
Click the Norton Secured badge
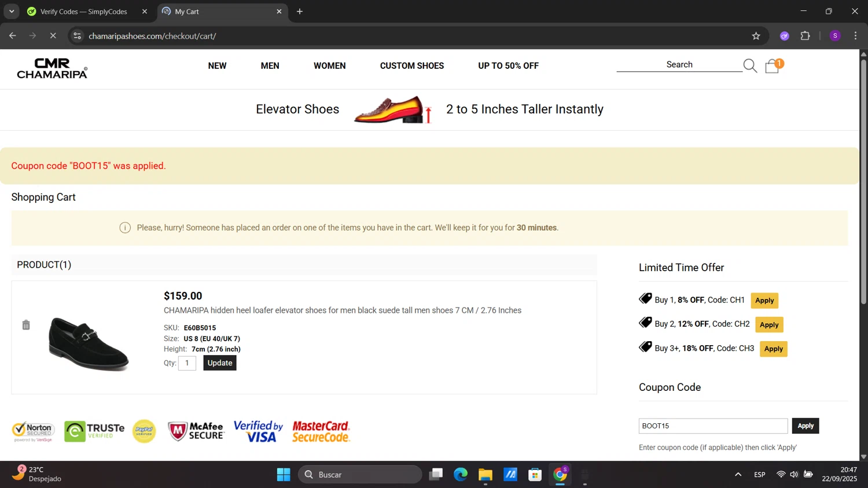(x=34, y=432)
